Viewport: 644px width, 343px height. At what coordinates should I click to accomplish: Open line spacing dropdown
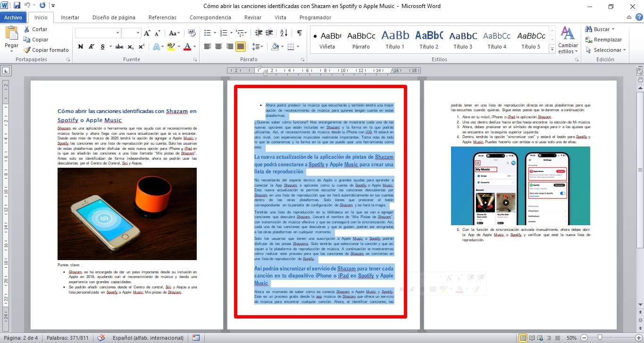[x=258, y=47]
